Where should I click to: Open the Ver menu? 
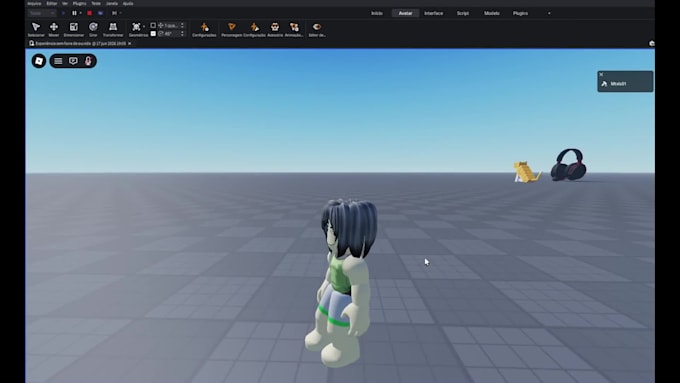click(65, 3)
